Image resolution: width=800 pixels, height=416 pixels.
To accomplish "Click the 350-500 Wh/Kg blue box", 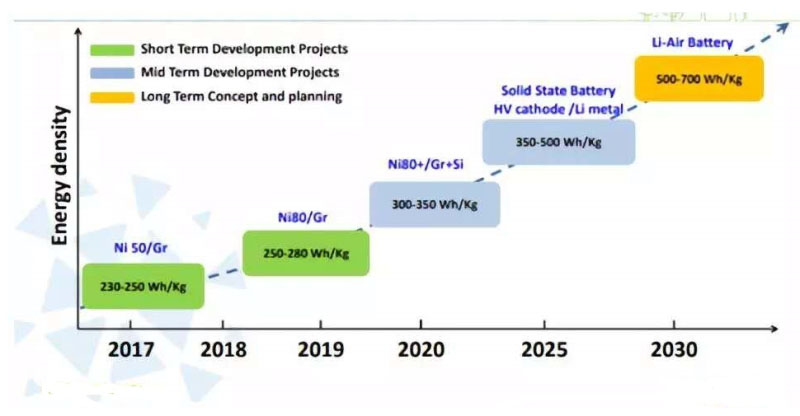I will click(558, 142).
